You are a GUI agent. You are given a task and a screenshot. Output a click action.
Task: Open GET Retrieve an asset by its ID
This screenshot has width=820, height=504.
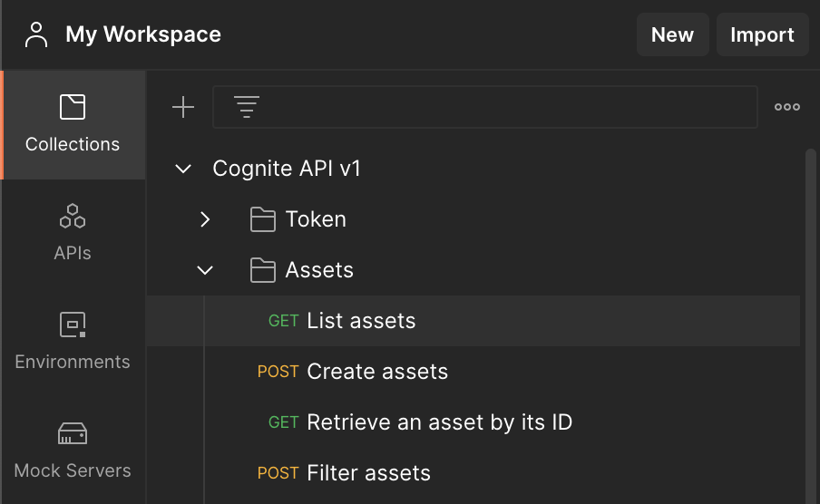point(473,422)
